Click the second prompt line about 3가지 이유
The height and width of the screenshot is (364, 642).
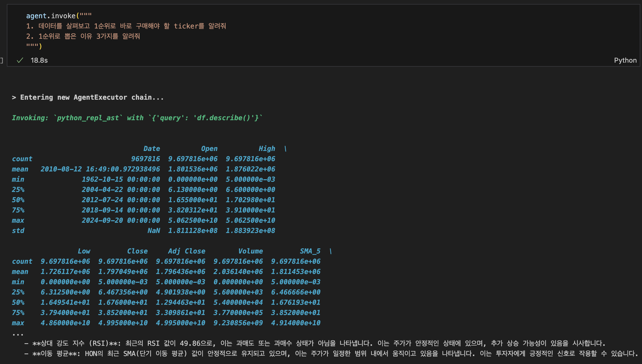[x=83, y=36]
